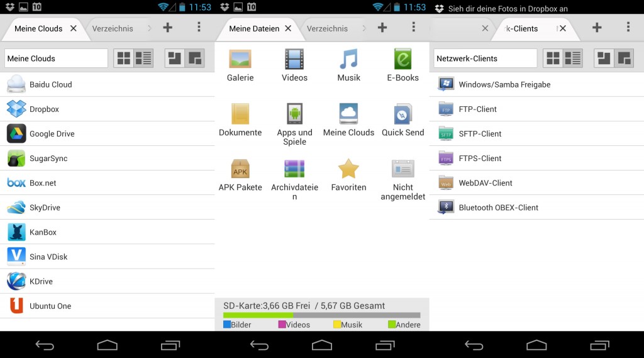Screen dimensions: 644x358
Task: Select left-panel layout in Netzwerk-Clients
Action: (x=604, y=59)
